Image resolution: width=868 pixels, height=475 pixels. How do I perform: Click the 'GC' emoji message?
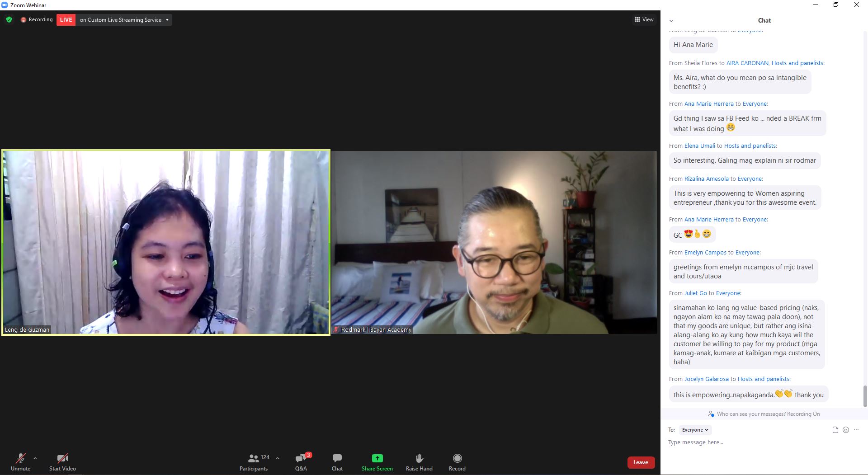point(692,235)
